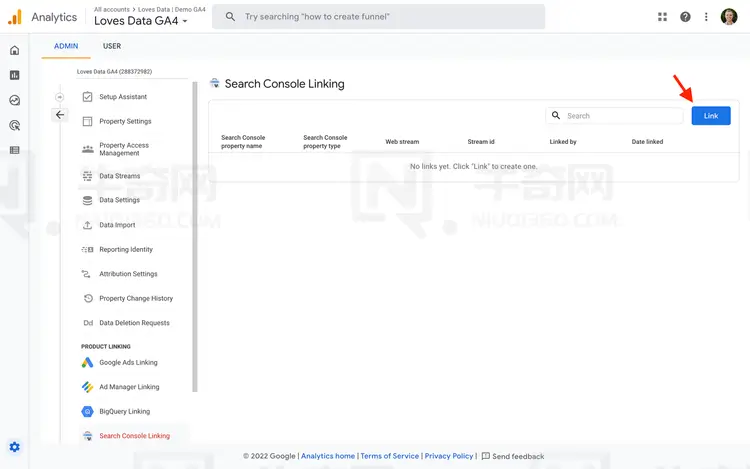Select Ad Manager Linking text

click(129, 387)
